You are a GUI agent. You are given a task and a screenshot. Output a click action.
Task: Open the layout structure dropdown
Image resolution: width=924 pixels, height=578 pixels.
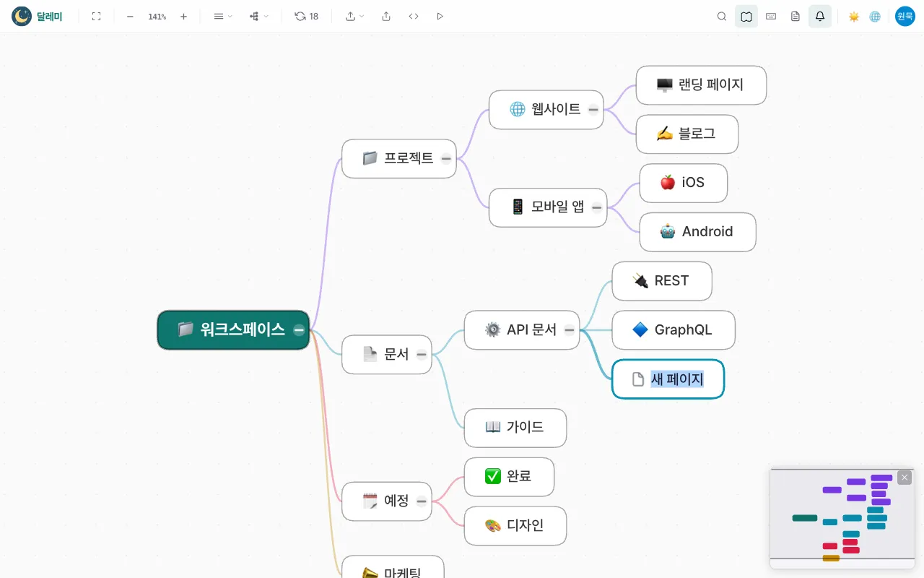tap(258, 16)
